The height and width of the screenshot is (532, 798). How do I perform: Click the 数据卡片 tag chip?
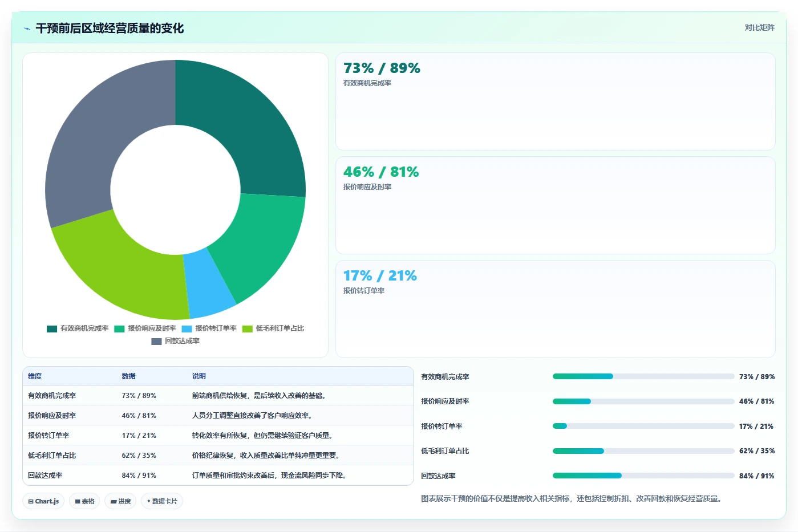tap(162, 501)
